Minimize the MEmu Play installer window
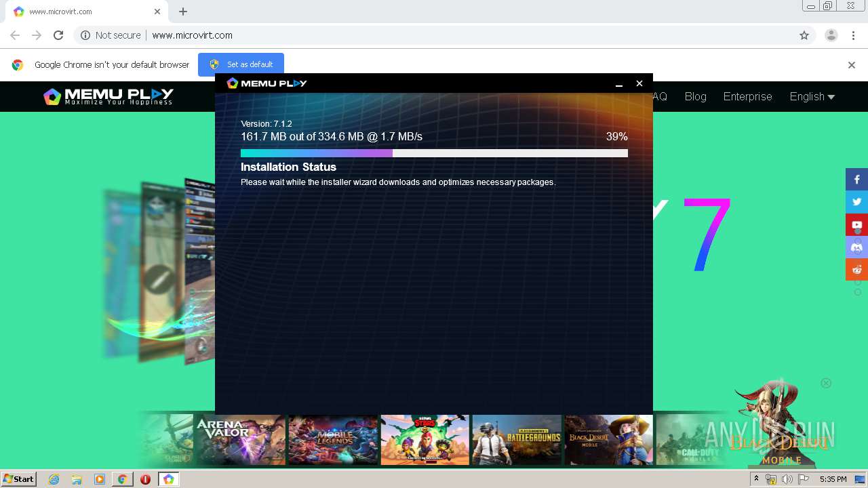The width and height of the screenshot is (868, 488). [619, 83]
